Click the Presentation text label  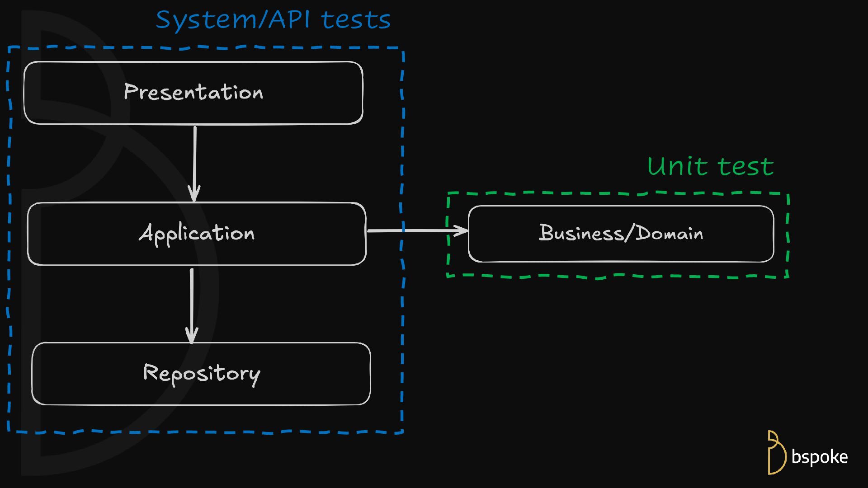[x=193, y=92]
